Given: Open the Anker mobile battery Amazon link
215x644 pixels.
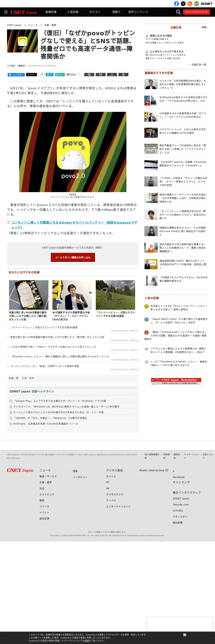Looking at the screenshot, I should coord(74,225).
